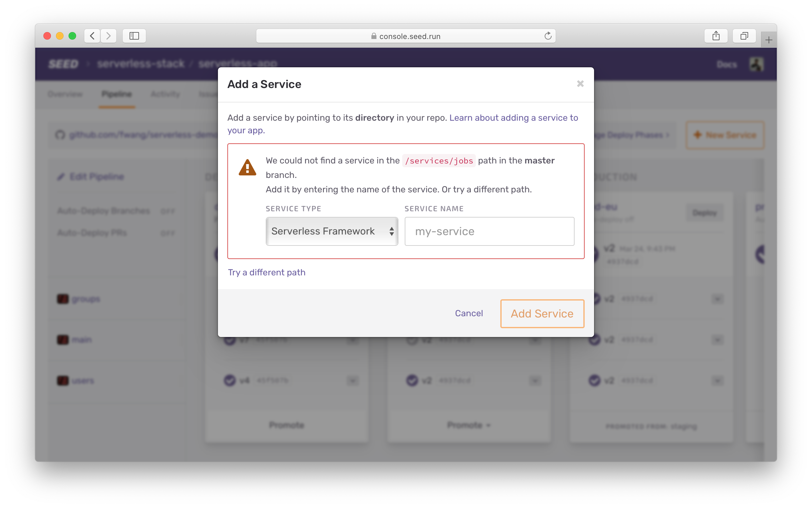This screenshot has height=508, width=812.
Task: Click the warning triangle alert icon
Action: coord(247,167)
